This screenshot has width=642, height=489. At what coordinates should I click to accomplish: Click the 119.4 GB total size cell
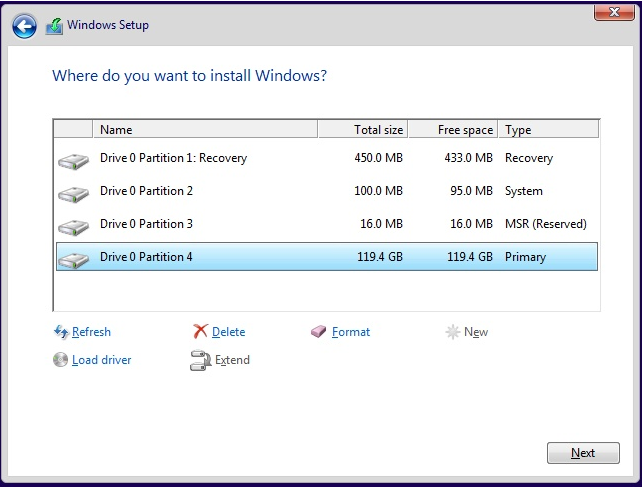380,257
